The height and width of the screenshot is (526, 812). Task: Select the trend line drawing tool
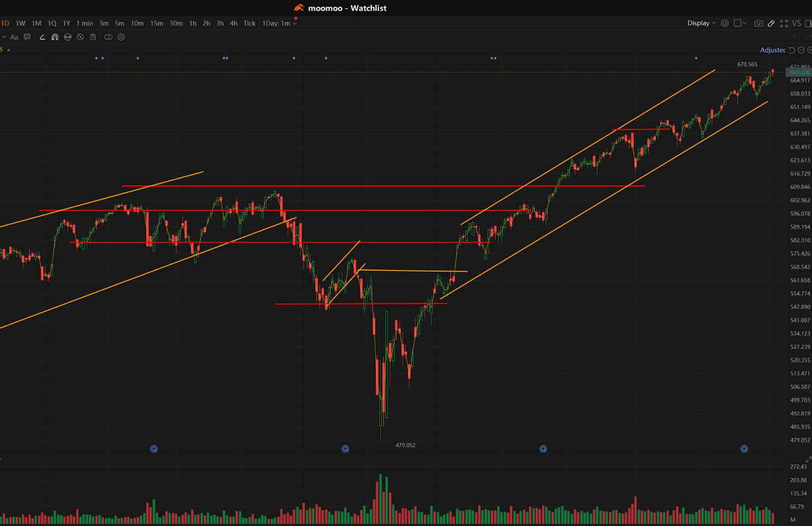click(x=42, y=37)
